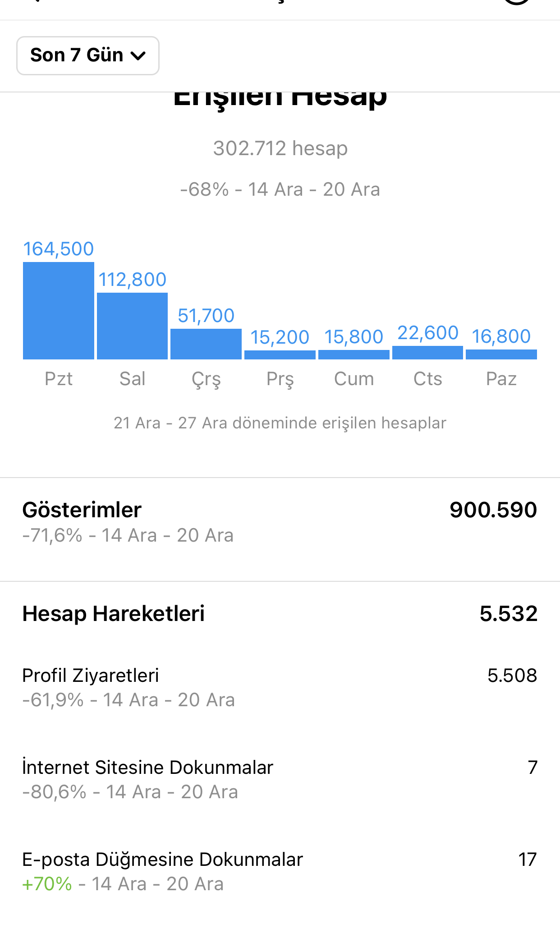Click the chevron arrow next to Son 7 Gün
This screenshot has height=929, width=560.
pyautogui.click(x=138, y=56)
